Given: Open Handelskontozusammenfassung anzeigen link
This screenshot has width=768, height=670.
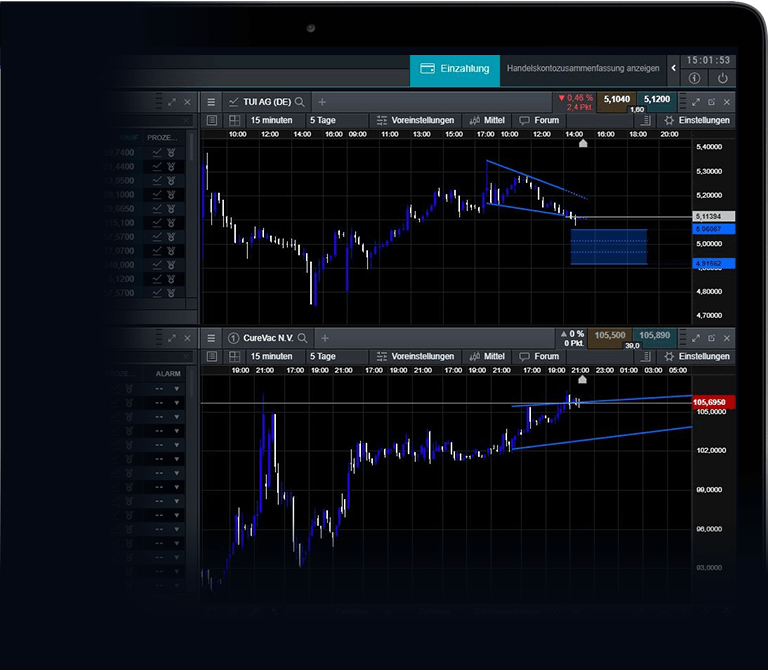Looking at the screenshot, I should 583,69.
